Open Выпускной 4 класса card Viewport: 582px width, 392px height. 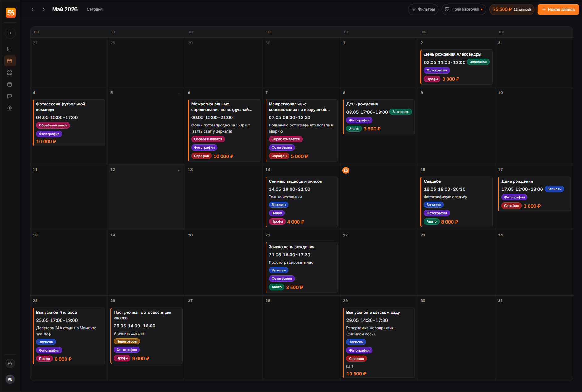(x=69, y=336)
